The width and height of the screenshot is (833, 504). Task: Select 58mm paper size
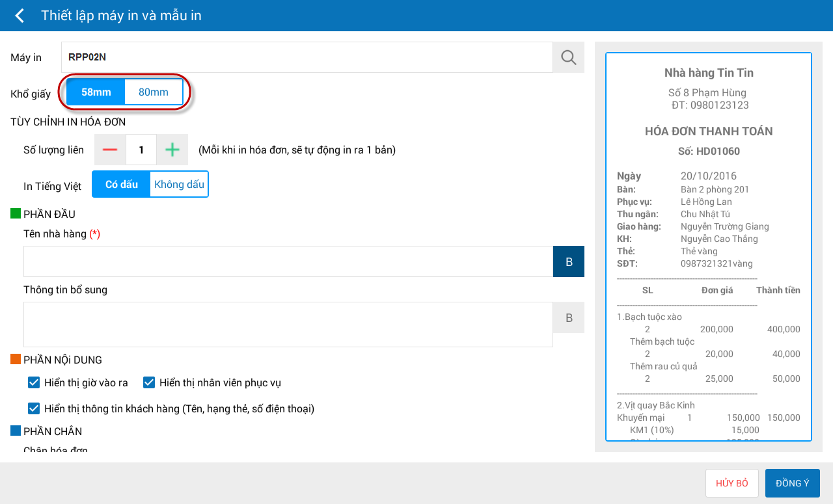coord(96,92)
